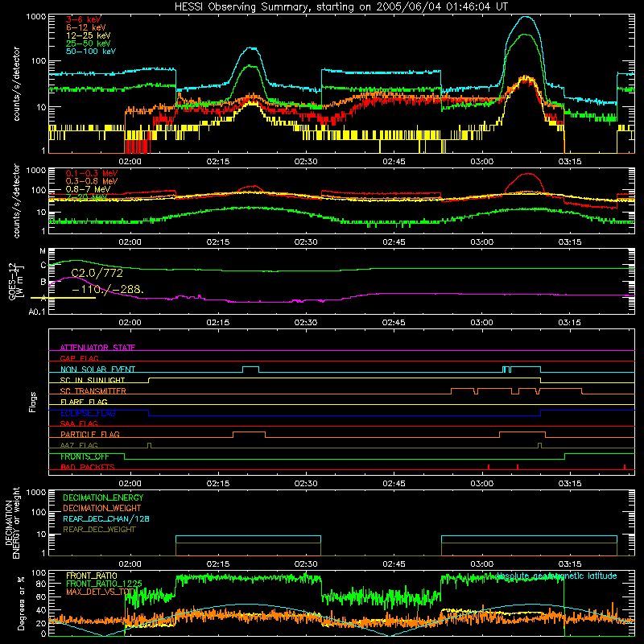Select the GAP_FLAG label
The height and width of the screenshot is (644, 644).
click(x=79, y=358)
